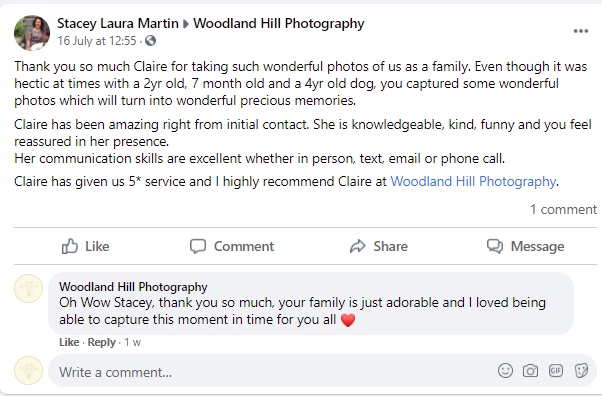Open the 16 July at 12:55 timestamp
This screenshot has width=602, height=396.
pos(97,41)
